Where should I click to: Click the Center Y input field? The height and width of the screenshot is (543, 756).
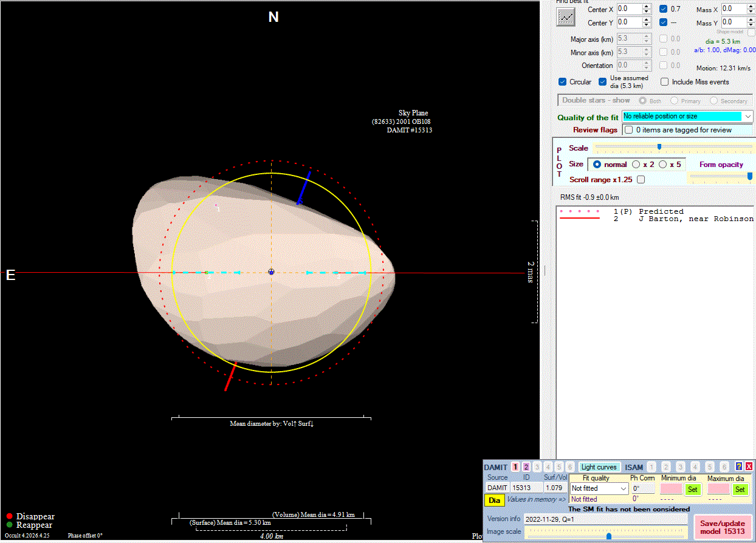tap(630, 22)
